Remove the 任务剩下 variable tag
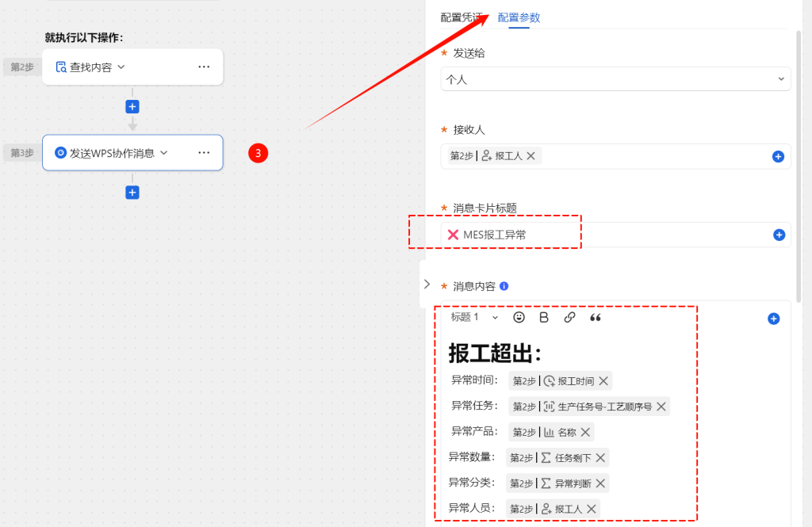This screenshot has width=812, height=527. tap(600, 457)
